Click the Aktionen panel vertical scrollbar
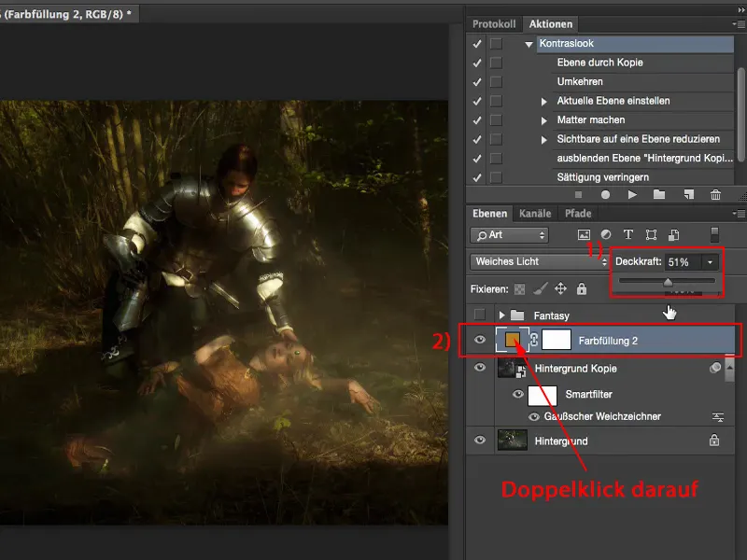747x560 pixels. coord(740,114)
